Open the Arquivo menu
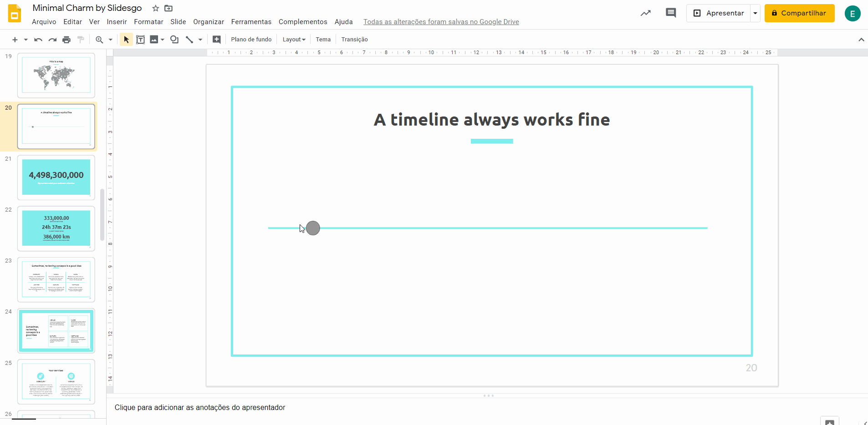 tap(44, 22)
